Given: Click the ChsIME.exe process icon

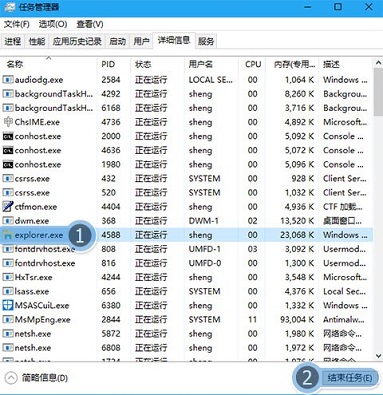Looking at the screenshot, I should coord(8,122).
